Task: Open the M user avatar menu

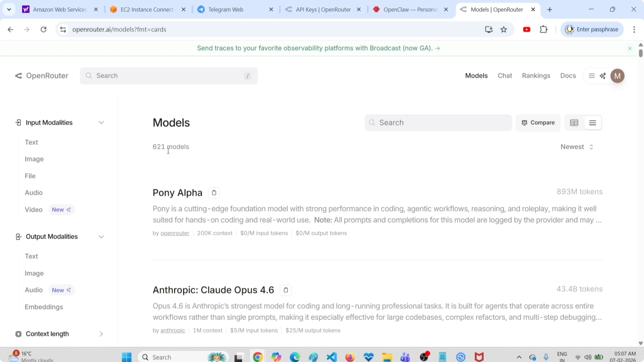Action: (618, 76)
